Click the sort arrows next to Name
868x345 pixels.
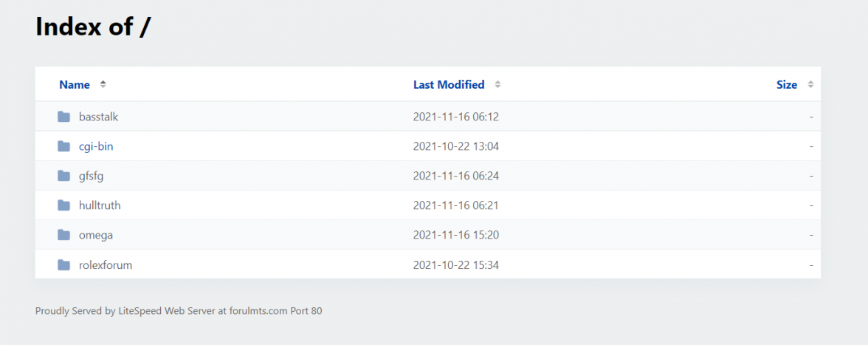[103, 84]
